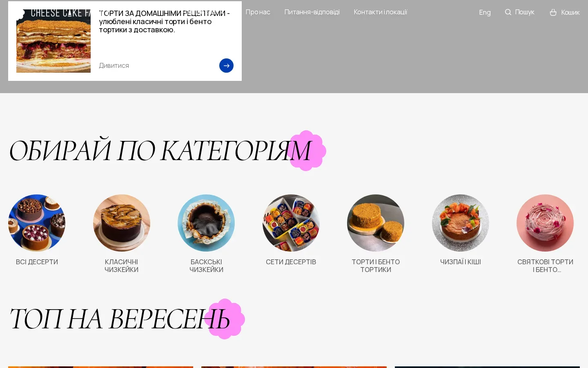Click the Пошук label
Image resolution: width=588 pixels, height=368 pixels.
point(525,12)
